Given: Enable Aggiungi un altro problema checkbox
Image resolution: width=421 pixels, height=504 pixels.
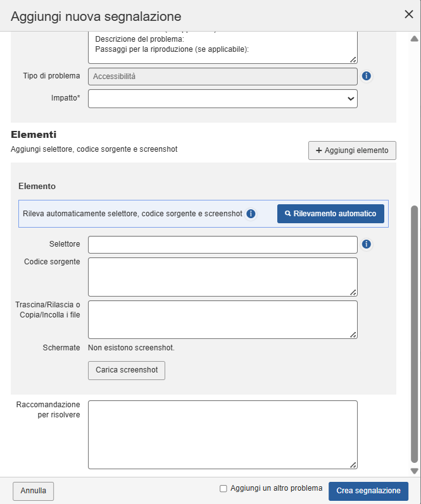Looking at the screenshot, I should (x=223, y=488).
